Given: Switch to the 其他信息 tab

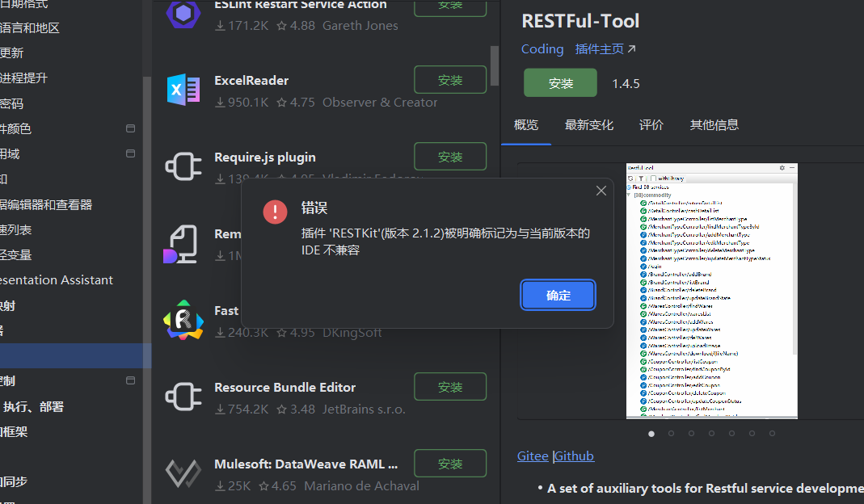Looking at the screenshot, I should coord(714,125).
